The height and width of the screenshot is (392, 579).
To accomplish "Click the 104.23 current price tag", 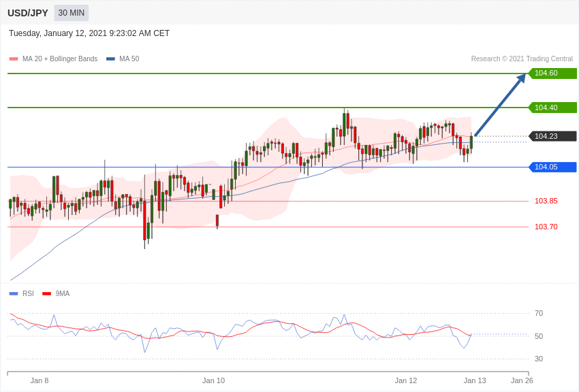I will point(552,136).
